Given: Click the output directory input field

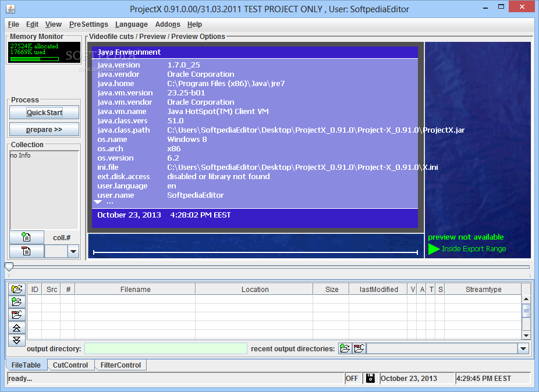Looking at the screenshot, I should click(166, 348).
